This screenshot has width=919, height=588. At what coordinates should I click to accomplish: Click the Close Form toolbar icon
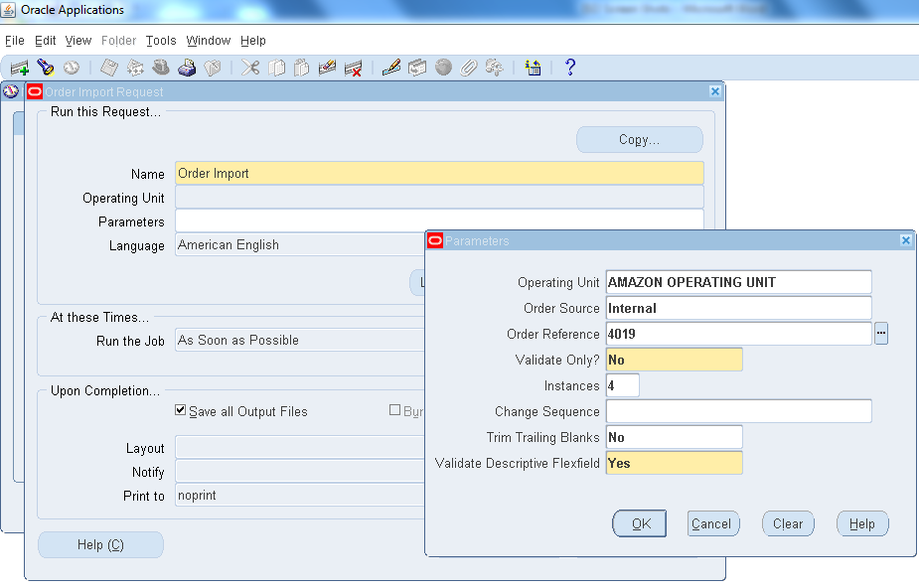pos(213,68)
